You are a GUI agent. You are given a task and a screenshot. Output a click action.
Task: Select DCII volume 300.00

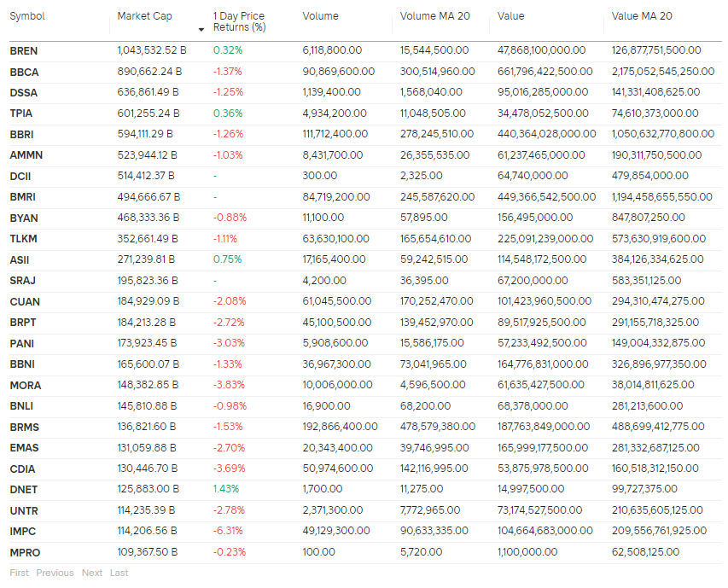point(320,176)
